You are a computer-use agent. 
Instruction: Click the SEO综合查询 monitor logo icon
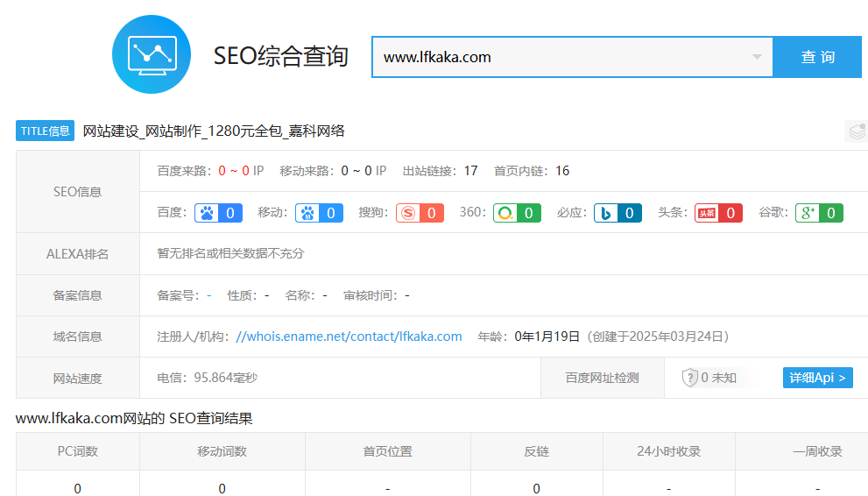[x=152, y=54]
